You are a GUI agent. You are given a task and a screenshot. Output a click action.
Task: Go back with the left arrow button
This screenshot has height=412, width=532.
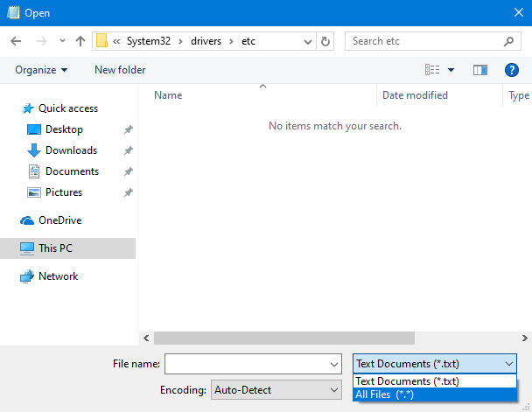16,41
